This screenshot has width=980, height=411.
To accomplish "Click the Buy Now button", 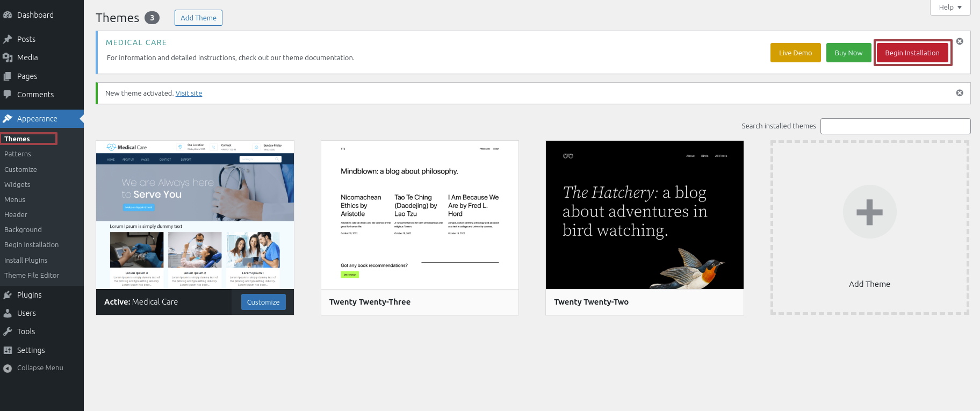I will (848, 53).
